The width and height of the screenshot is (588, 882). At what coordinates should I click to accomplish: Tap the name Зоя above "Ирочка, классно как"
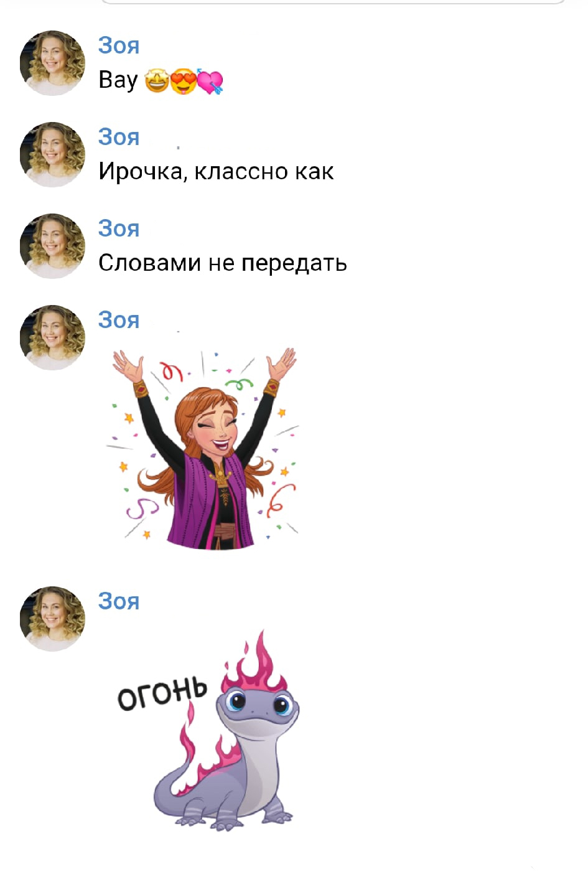119,137
